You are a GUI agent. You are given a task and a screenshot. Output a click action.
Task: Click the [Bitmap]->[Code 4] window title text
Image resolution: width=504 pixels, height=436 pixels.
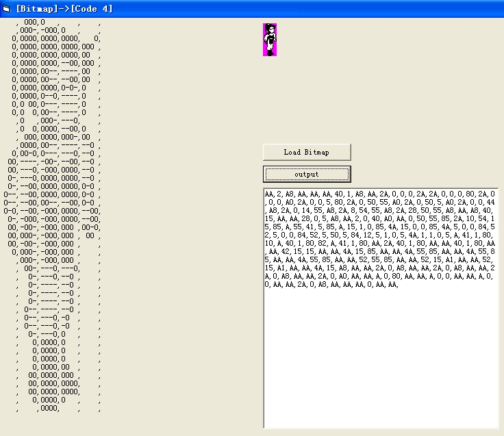coord(64,9)
